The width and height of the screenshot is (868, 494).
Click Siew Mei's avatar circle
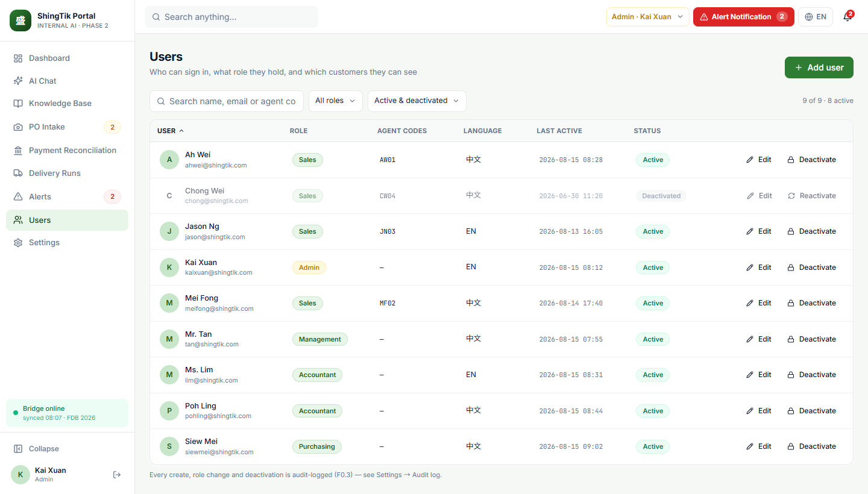tap(169, 446)
